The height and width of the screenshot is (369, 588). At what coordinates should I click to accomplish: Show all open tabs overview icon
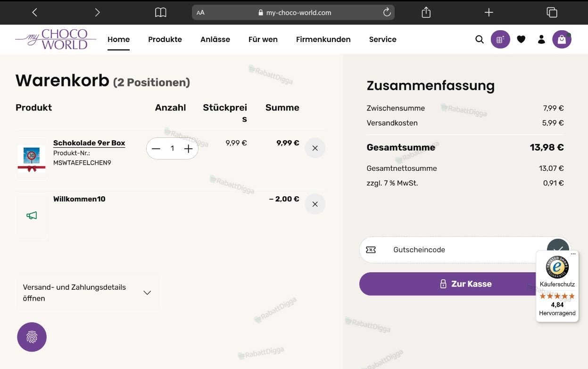point(552,13)
